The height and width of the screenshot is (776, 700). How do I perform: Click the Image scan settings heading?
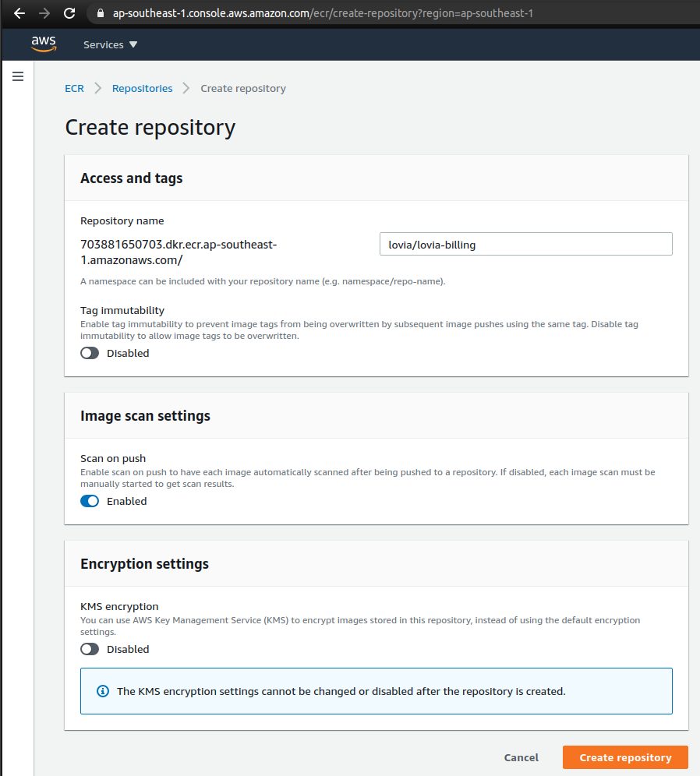tap(145, 416)
